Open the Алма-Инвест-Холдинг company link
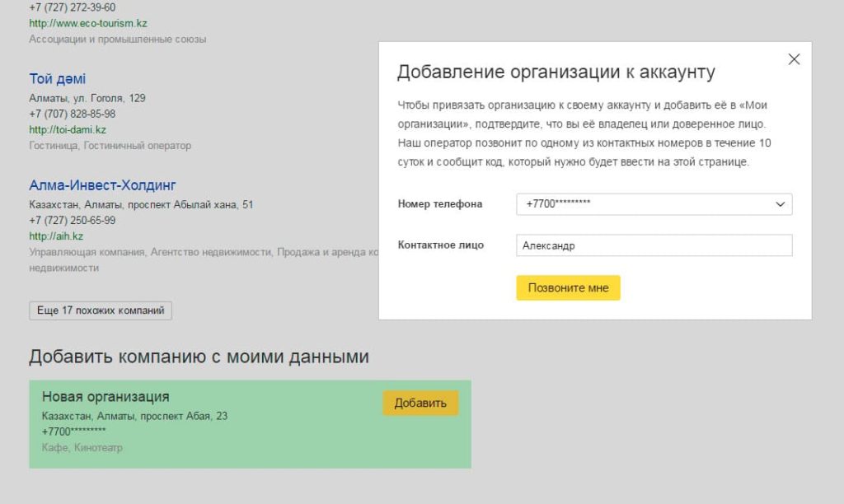Screen dimensions: 844x504 pos(102,185)
